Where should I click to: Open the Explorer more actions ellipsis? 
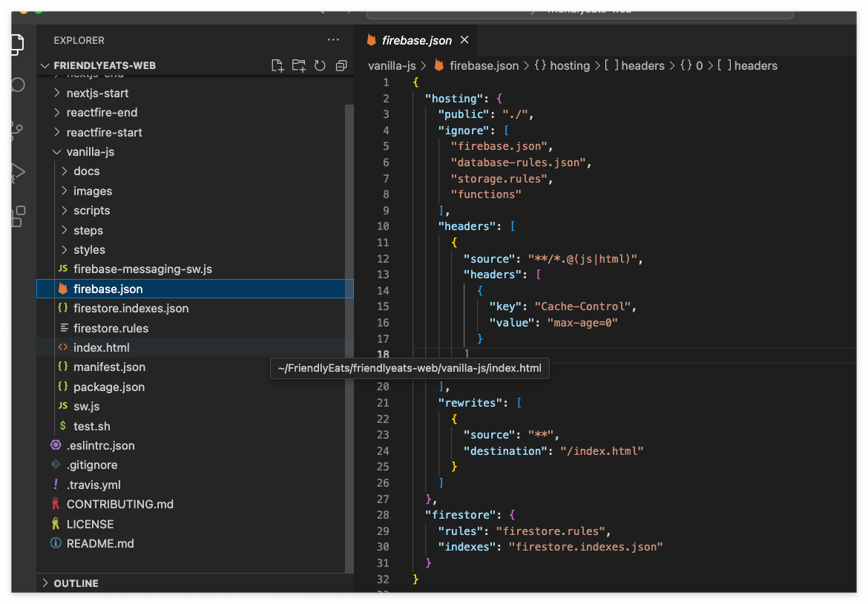(x=333, y=40)
